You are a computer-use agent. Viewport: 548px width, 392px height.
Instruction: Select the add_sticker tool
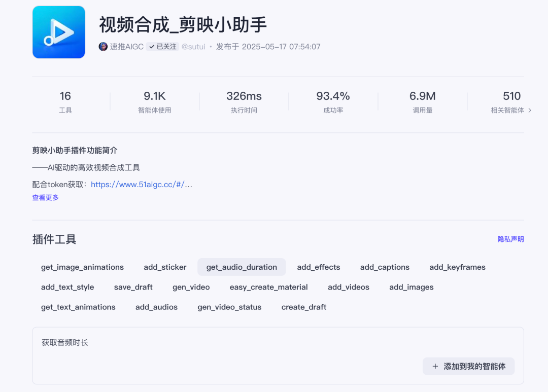(x=165, y=267)
